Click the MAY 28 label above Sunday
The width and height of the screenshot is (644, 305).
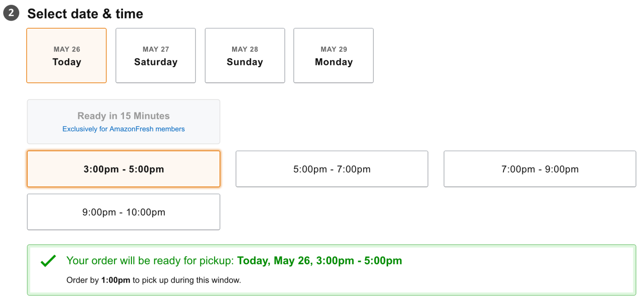[x=245, y=49]
